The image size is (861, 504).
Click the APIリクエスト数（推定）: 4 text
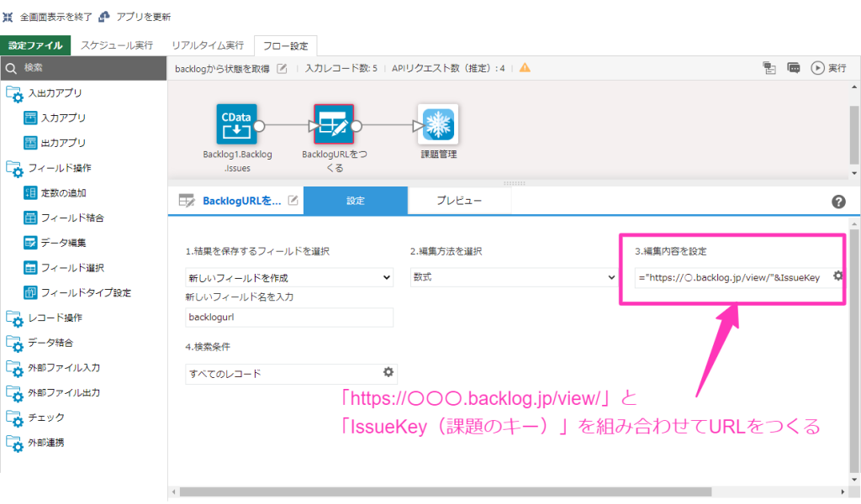coord(448,69)
